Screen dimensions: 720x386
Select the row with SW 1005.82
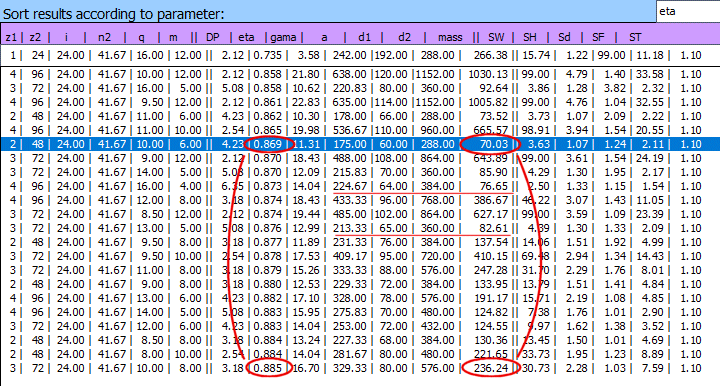point(360,102)
